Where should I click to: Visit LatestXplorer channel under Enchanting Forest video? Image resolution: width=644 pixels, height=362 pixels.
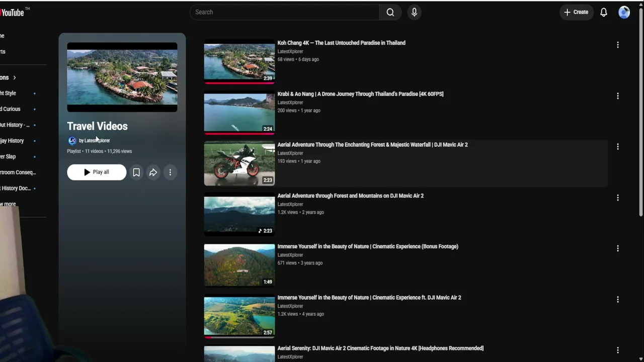point(290,153)
